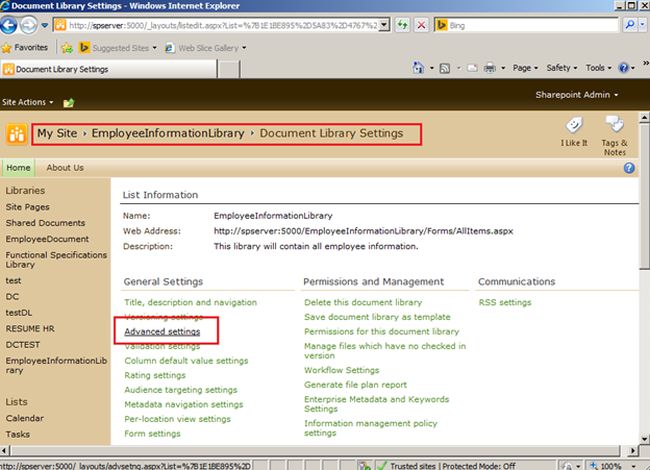
Task: Open Shared Documents library
Action: coord(45,223)
